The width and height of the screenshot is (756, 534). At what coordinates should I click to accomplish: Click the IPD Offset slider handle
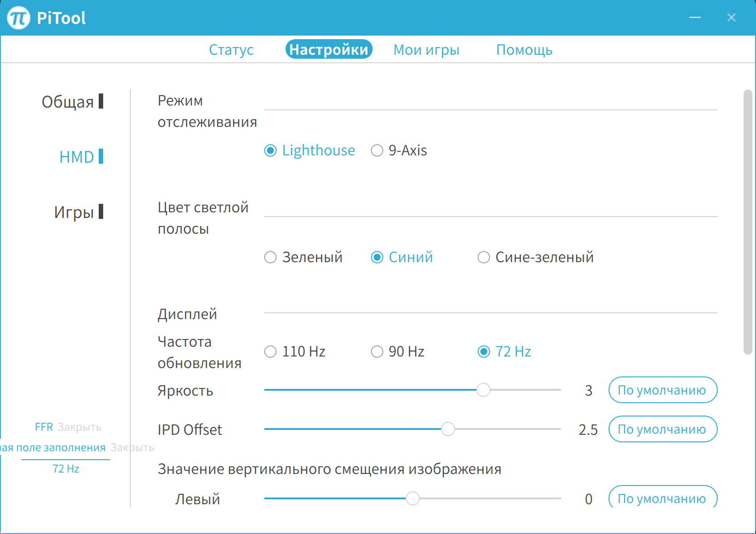coord(448,429)
